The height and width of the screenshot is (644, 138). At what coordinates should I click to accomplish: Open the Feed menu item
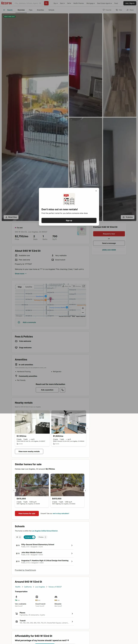tap(116, 3)
